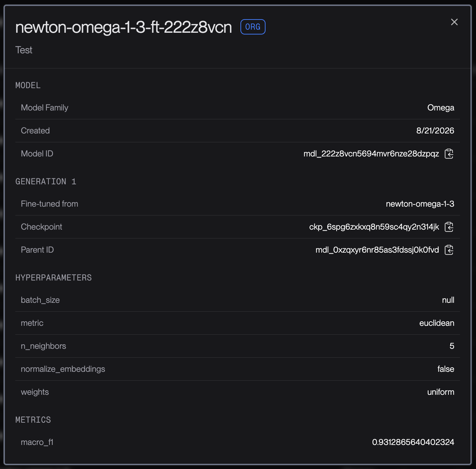The height and width of the screenshot is (469, 476).
Task: Select mdl_222z8vcn5694mvr6nze28dzpqz text
Action: [371, 154]
